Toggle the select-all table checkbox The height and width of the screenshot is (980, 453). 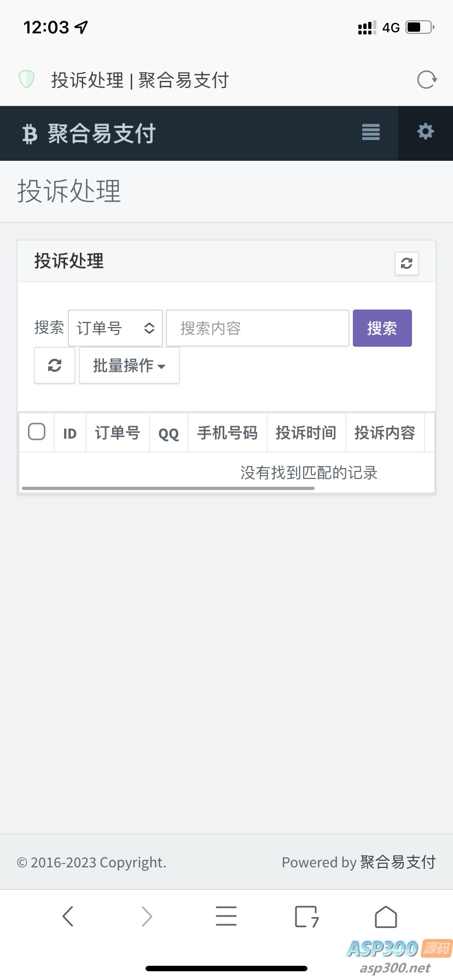(x=37, y=432)
